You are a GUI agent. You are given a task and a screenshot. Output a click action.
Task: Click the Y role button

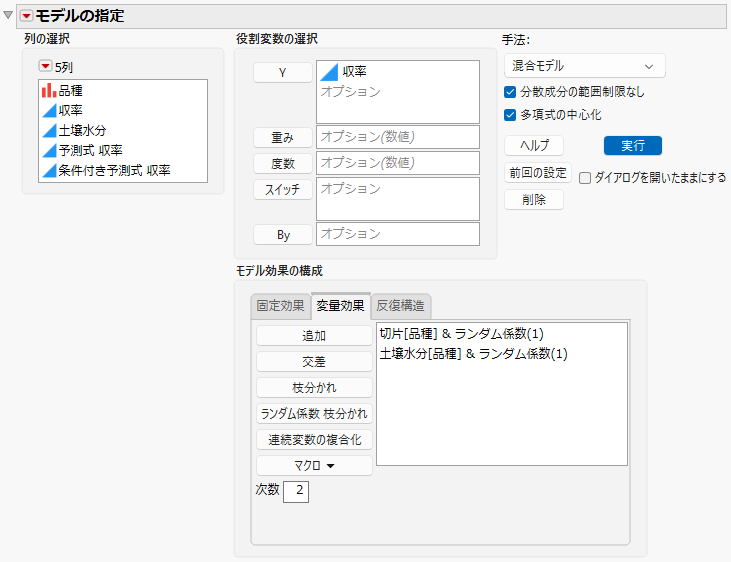click(283, 72)
